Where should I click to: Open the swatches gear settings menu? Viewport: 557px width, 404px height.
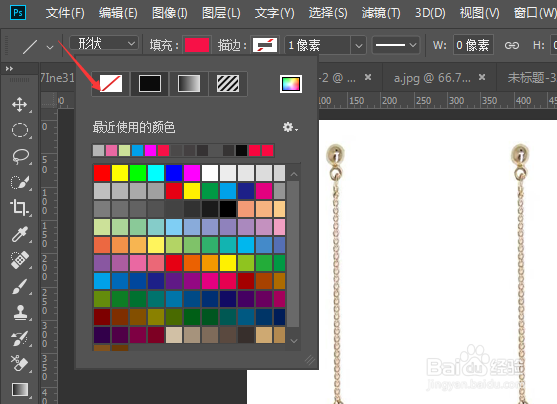(x=290, y=127)
